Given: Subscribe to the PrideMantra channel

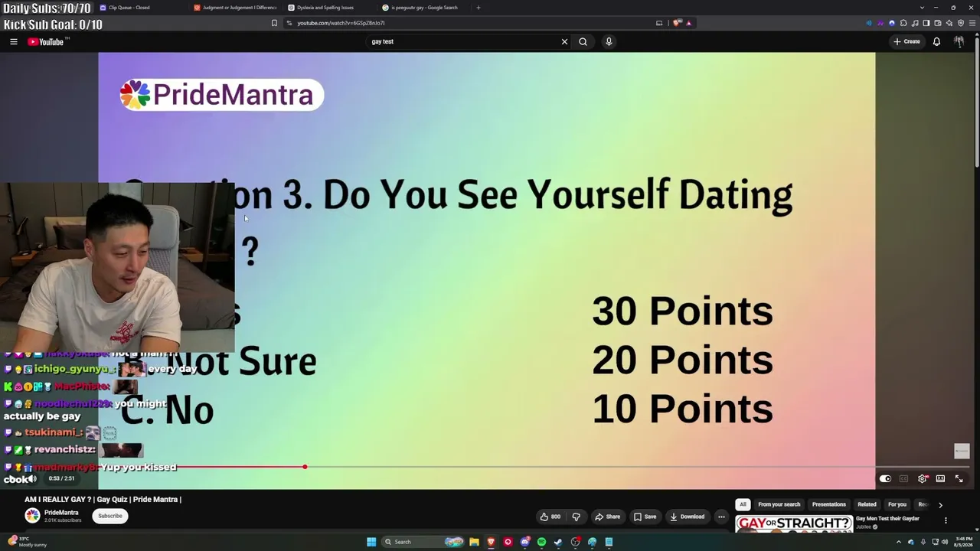Looking at the screenshot, I should coord(109,516).
